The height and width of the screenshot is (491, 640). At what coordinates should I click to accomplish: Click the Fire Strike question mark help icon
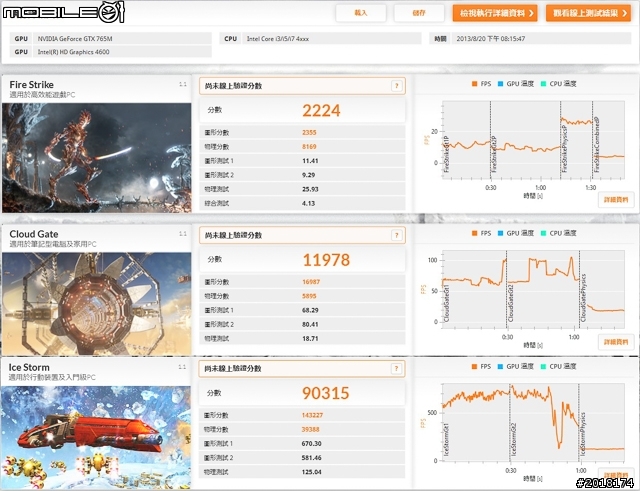pos(396,86)
